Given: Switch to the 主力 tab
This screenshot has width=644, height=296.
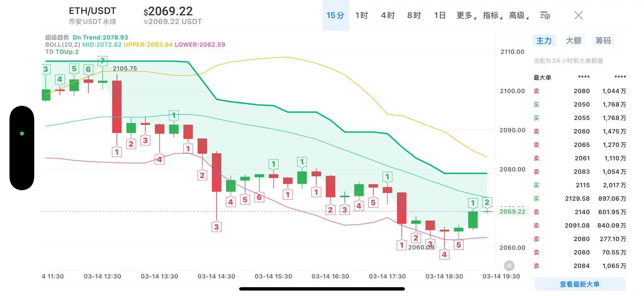Looking at the screenshot, I should tap(544, 41).
